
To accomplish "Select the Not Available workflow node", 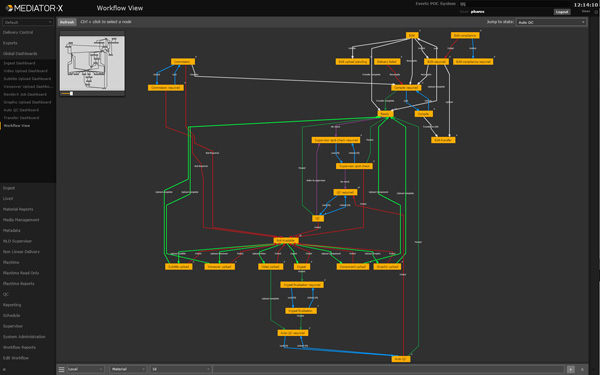I will point(286,241).
